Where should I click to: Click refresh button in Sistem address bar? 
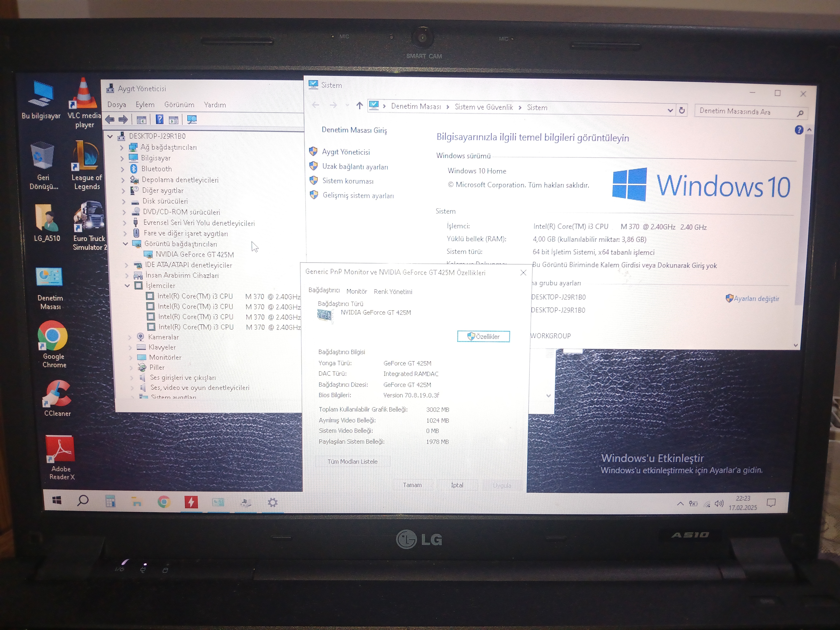coord(682,110)
